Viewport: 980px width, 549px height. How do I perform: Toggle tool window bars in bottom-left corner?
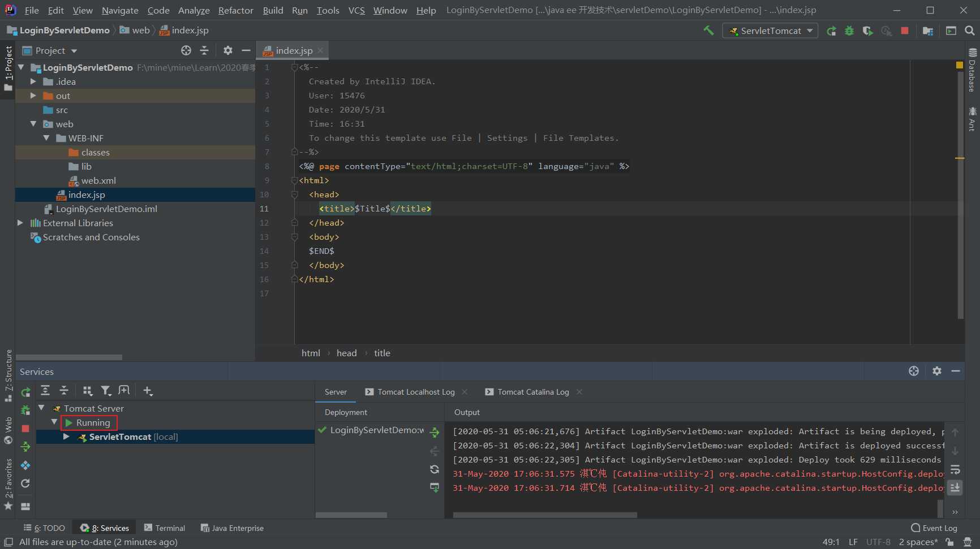8,542
